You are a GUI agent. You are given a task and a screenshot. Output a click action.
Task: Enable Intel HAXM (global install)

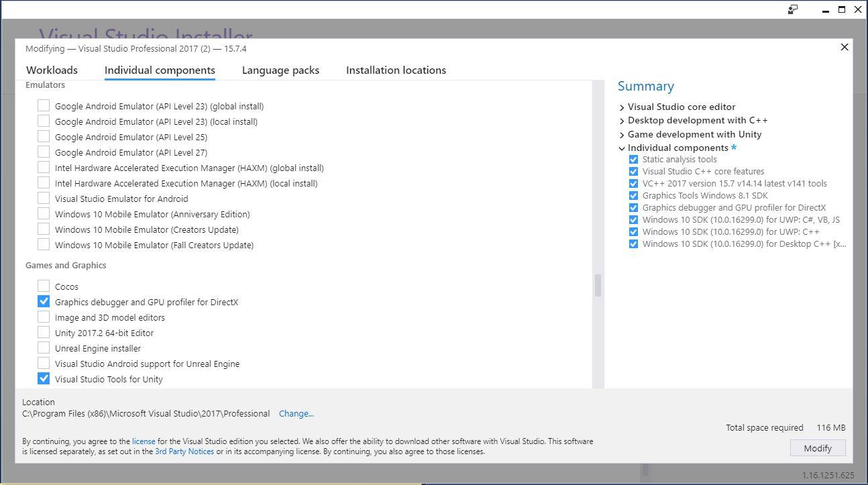tap(44, 167)
